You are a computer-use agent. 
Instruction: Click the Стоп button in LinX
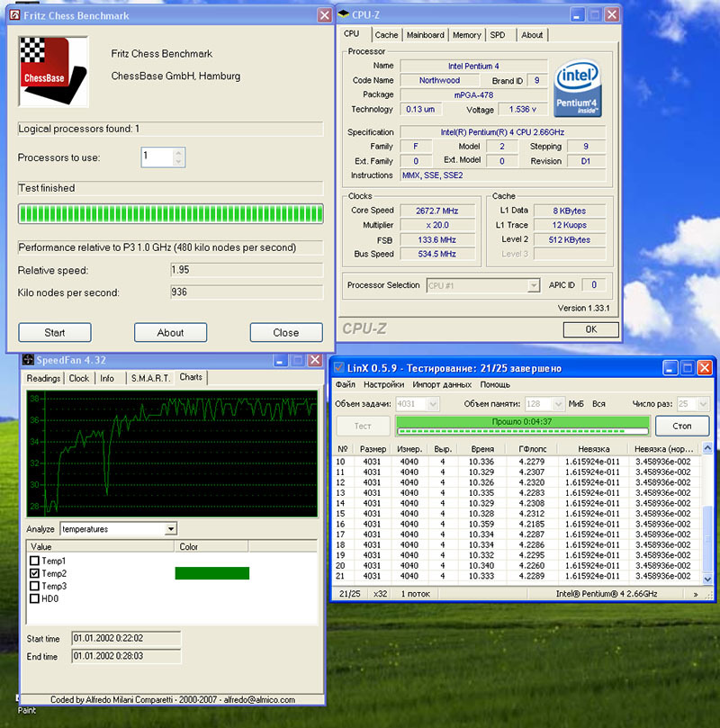pos(682,426)
